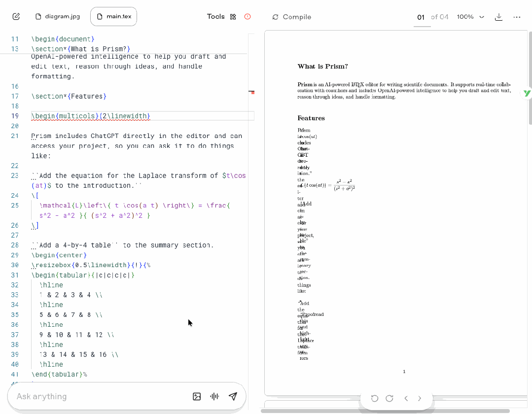Open the diagram.jpg file tab
Screen dimensions: 532x414
tap(58, 17)
